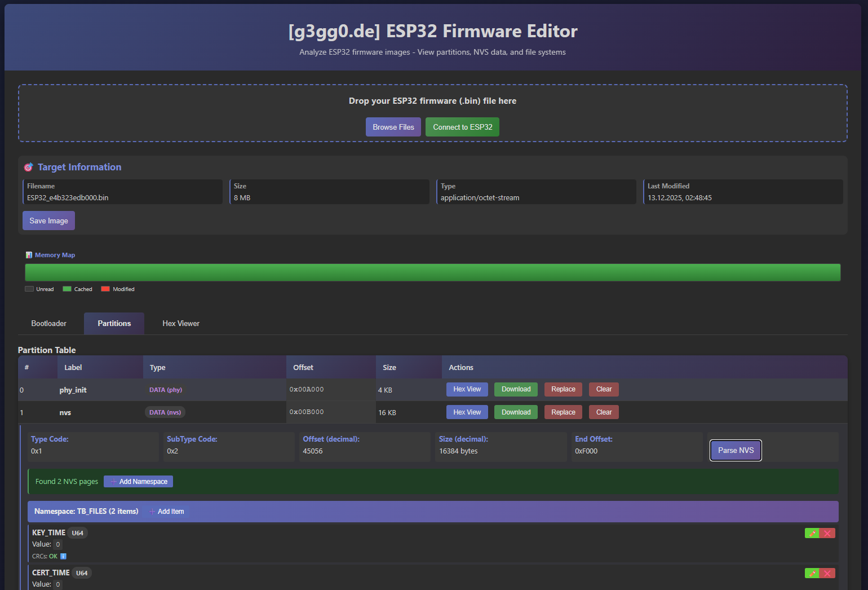868x590 pixels.
Task: Expand the phy_init partition row
Action: [x=73, y=390]
